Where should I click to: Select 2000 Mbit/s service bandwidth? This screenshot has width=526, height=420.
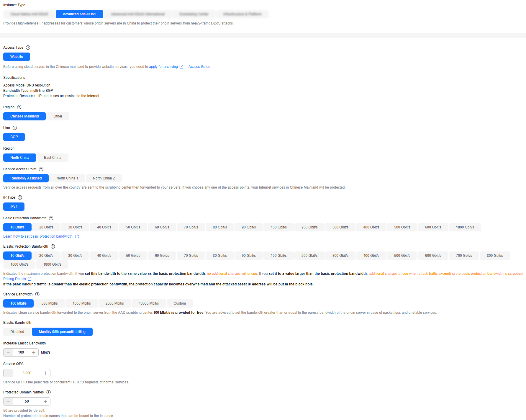coord(115,303)
